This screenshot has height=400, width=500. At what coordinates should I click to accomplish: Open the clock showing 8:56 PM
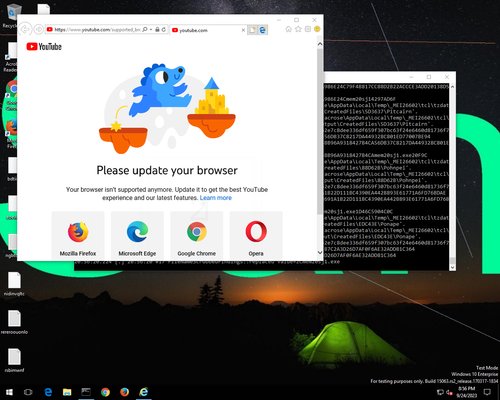click(467, 392)
